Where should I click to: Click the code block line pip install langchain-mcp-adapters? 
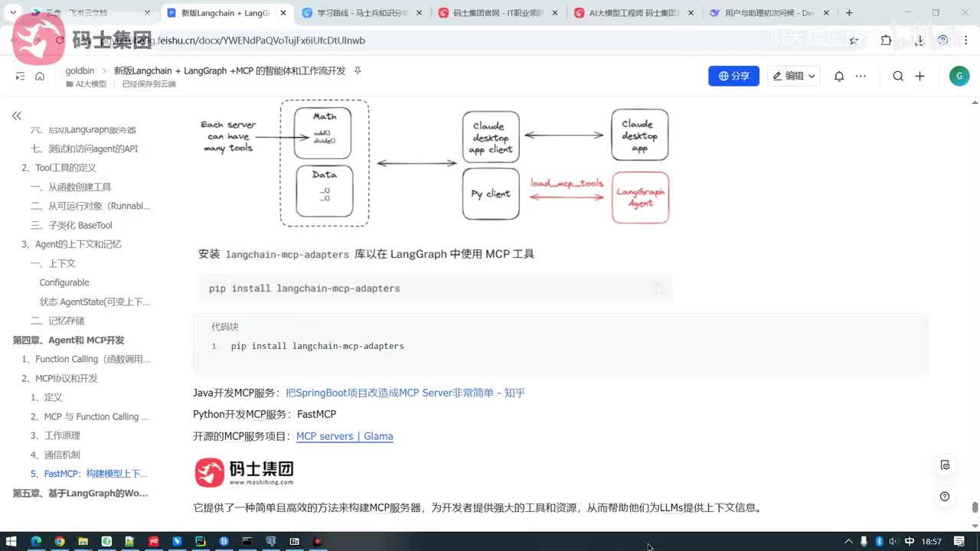pyautogui.click(x=317, y=346)
